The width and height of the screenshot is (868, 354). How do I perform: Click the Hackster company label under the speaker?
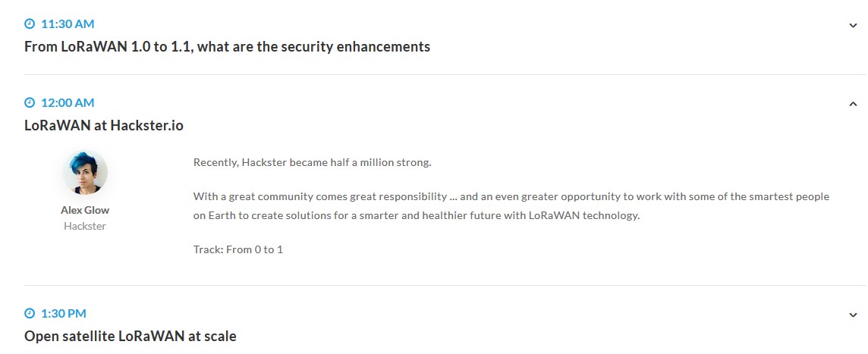pyautogui.click(x=85, y=226)
